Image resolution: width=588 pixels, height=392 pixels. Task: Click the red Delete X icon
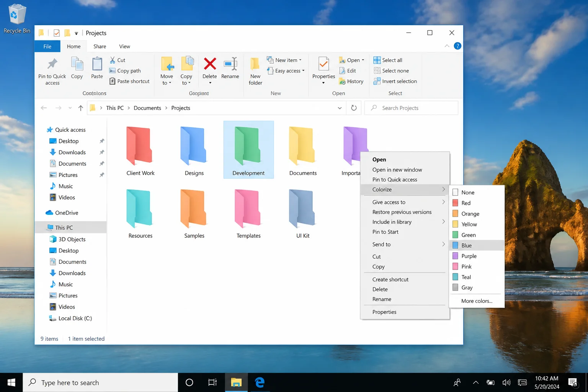[x=210, y=64]
